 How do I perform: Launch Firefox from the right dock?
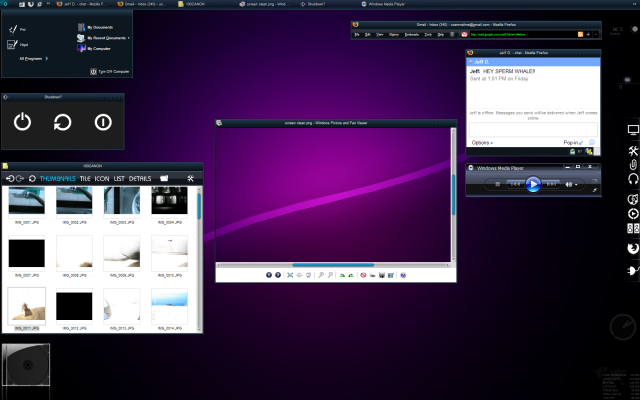tap(633, 248)
